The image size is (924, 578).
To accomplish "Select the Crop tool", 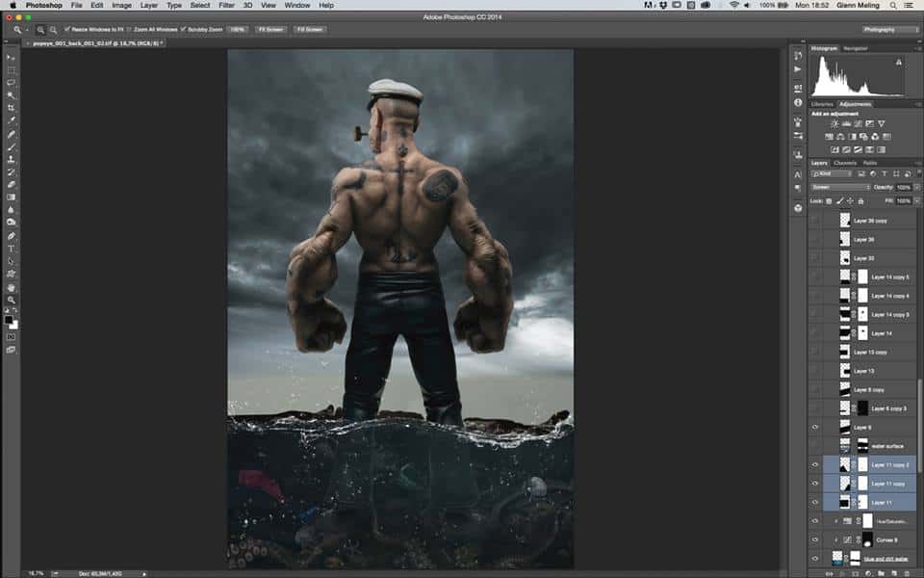I will [12, 108].
